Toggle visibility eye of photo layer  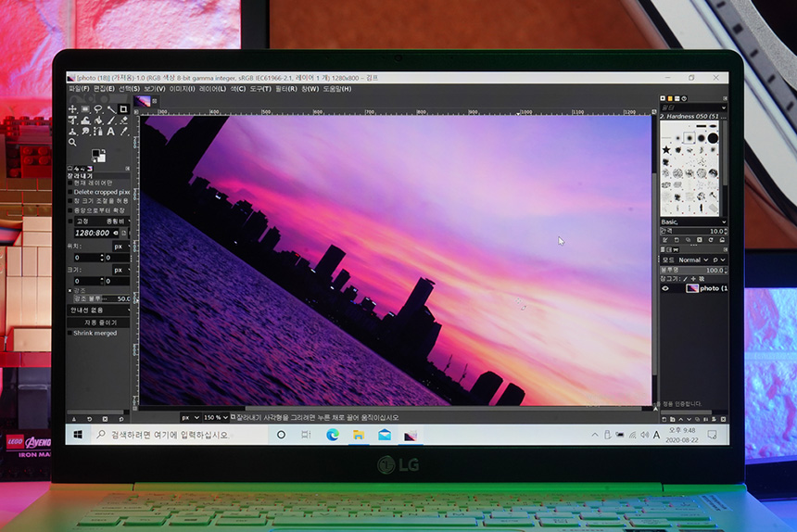(x=665, y=288)
